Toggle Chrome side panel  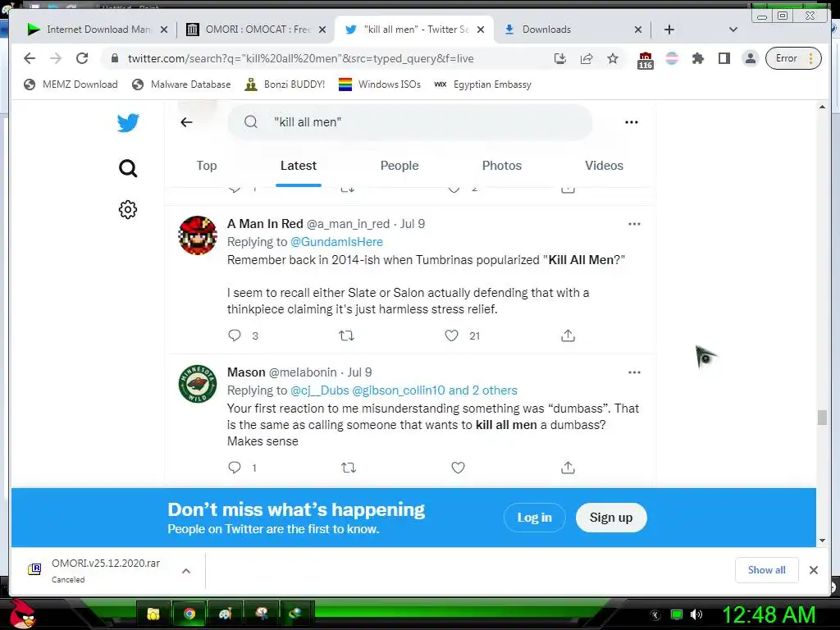click(x=724, y=58)
